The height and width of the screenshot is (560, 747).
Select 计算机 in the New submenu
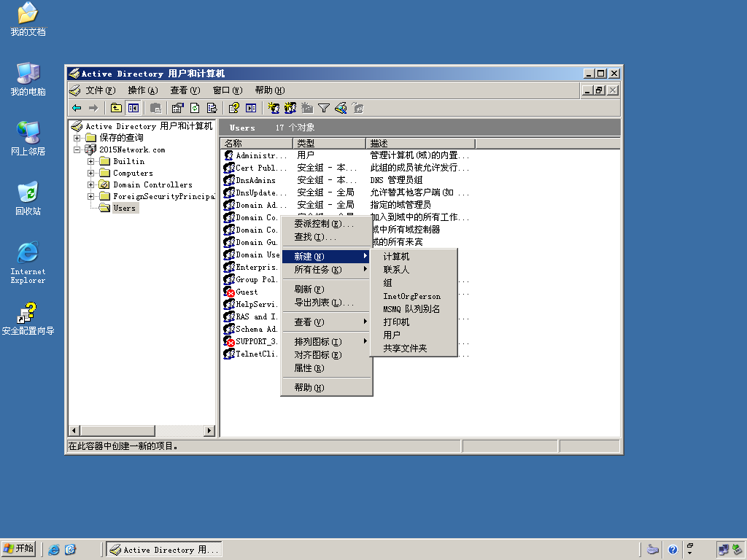[414, 257]
